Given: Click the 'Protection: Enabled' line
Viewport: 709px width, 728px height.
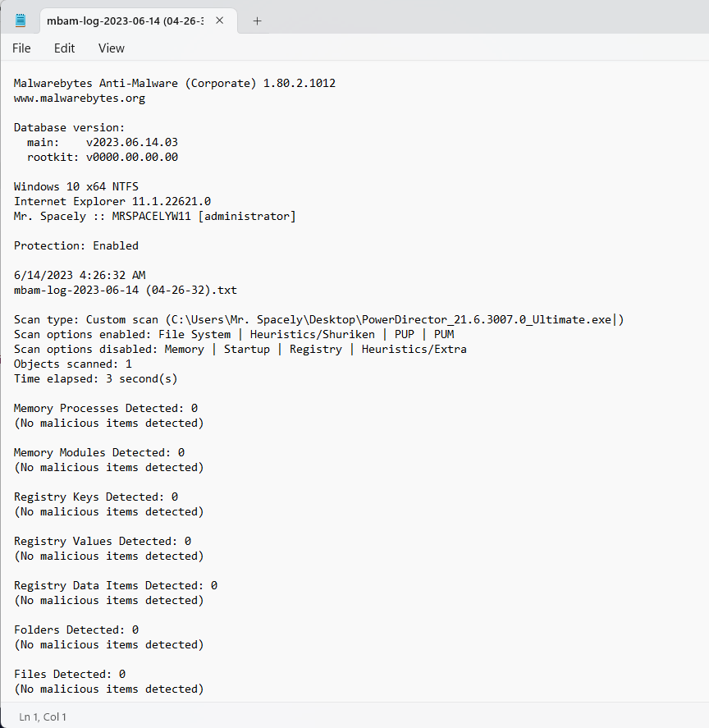Looking at the screenshot, I should coord(76,245).
